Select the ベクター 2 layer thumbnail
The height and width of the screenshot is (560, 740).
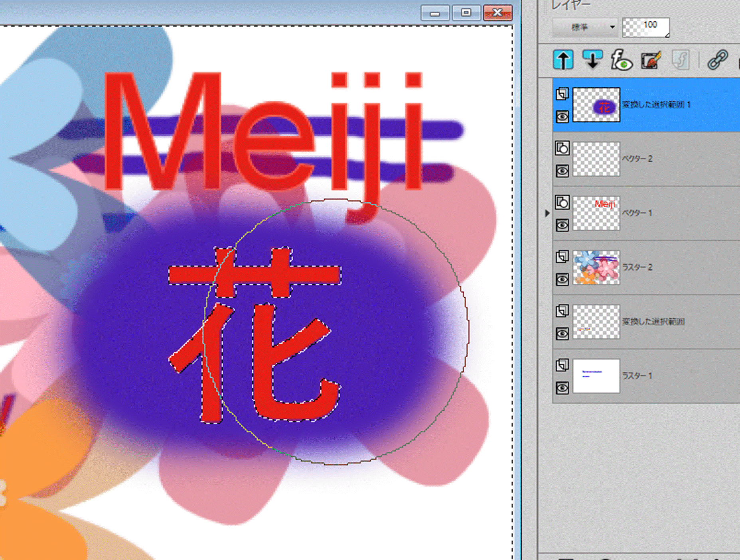(x=596, y=159)
